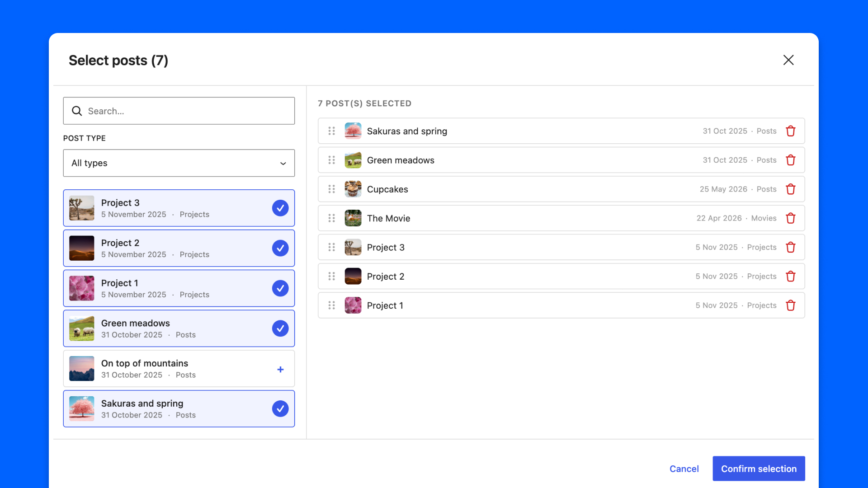Uncheck Project 3 in the posts list

pos(280,208)
